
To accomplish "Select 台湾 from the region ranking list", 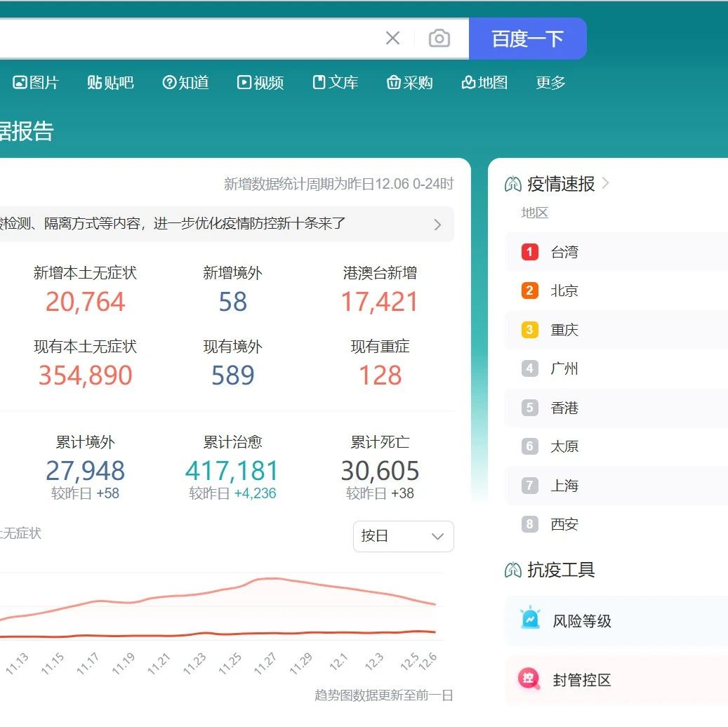I will pos(564,252).
